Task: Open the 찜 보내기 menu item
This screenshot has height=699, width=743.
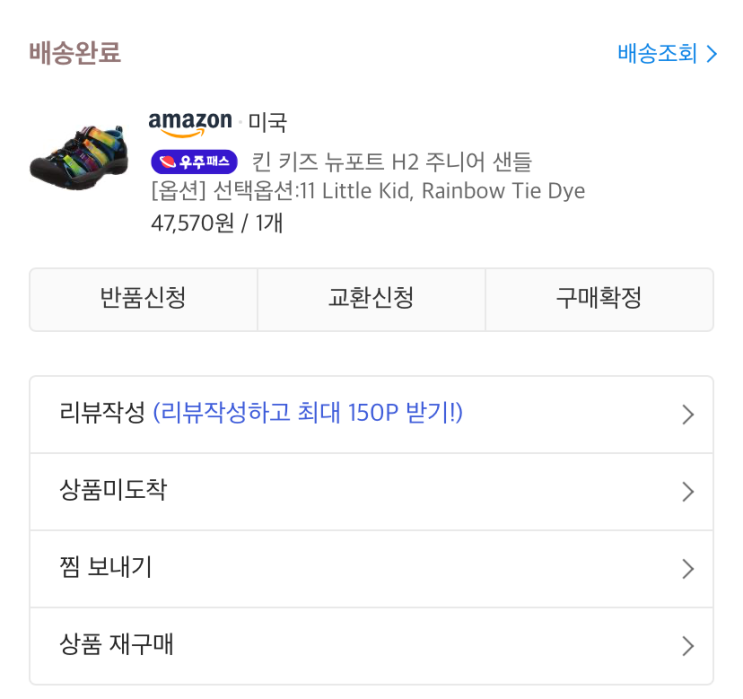Action: tap(106, 568)
